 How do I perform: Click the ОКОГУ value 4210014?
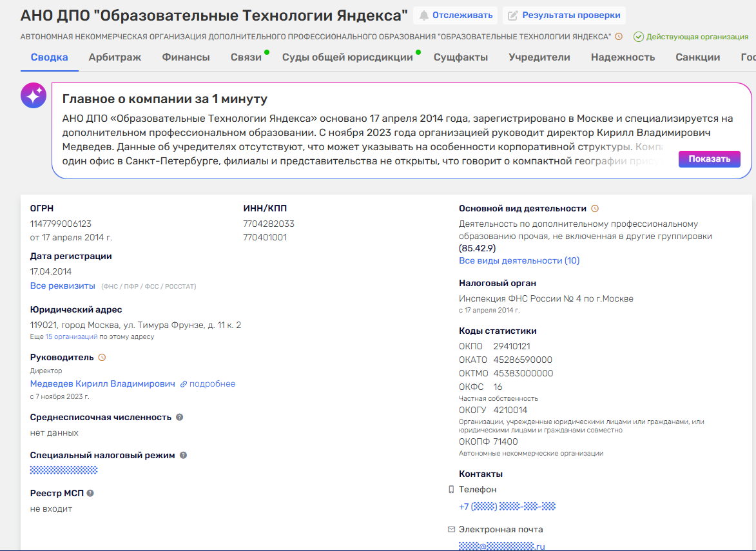pyautogui.click(x=510, y=411)
